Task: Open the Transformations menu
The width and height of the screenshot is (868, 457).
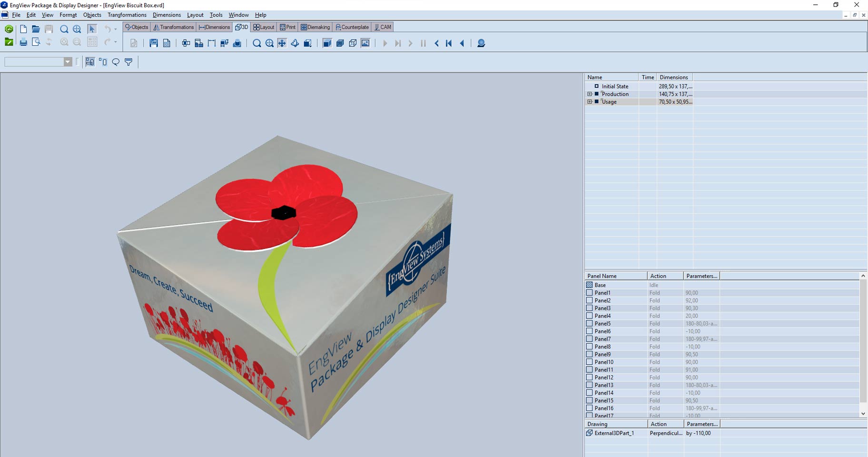Action: [x=127, y=15]
